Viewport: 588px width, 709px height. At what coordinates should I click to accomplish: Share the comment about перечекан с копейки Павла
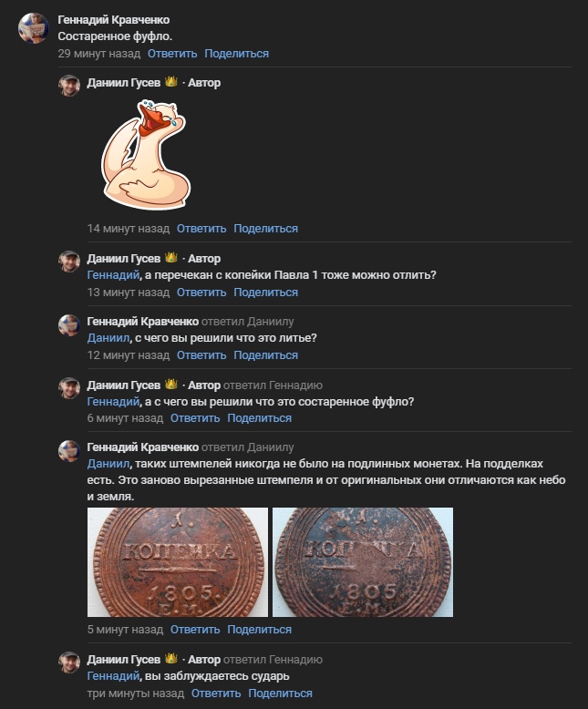pos(266,293)
